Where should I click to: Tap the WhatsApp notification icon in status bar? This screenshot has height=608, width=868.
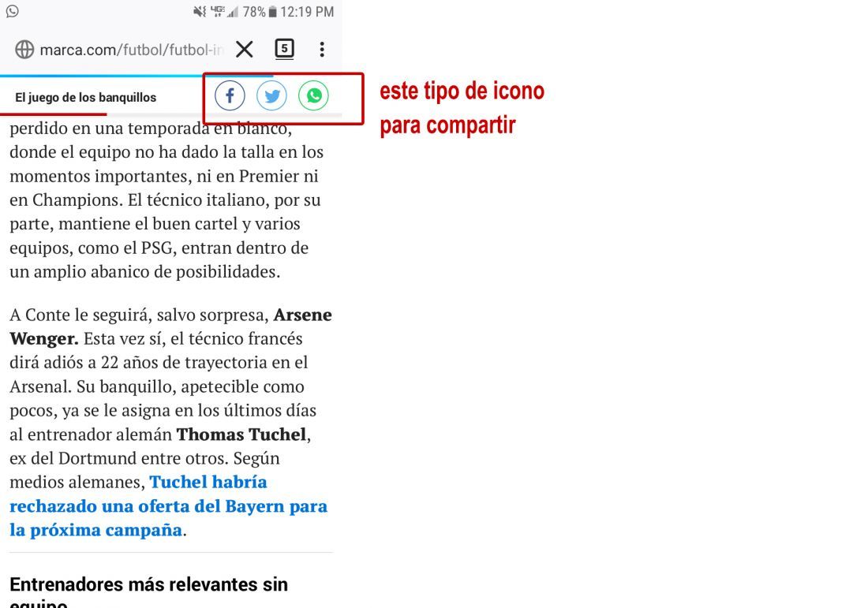tap(12, 11)
